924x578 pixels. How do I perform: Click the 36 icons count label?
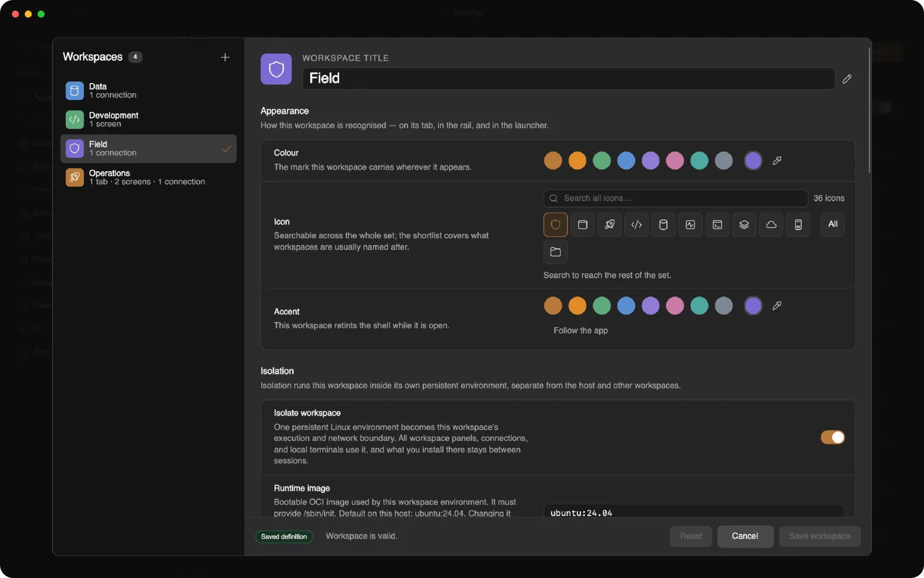click(829, 198)
